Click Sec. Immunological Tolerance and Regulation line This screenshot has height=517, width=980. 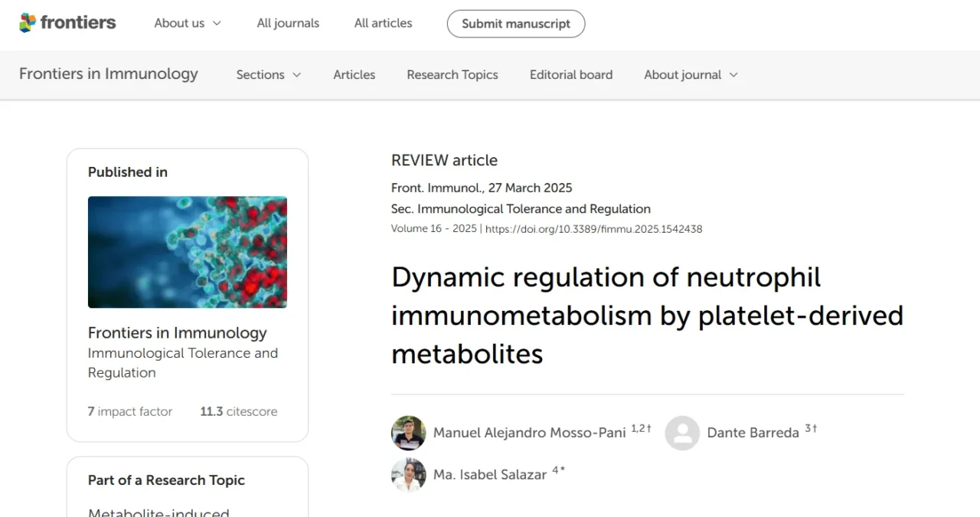[521, 209]
